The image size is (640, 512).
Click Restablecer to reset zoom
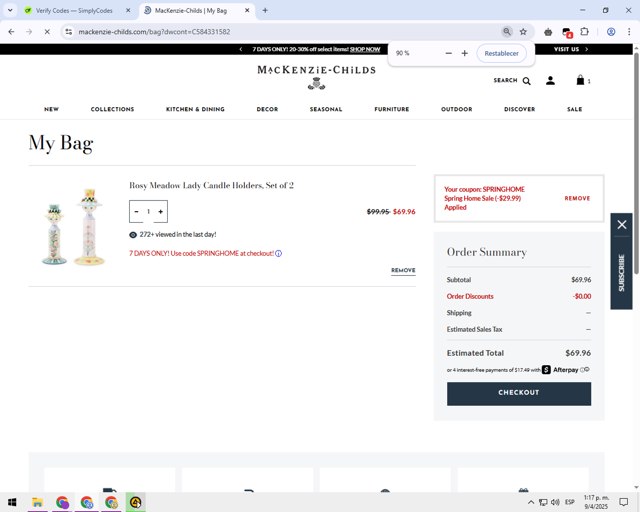pos(501,53)
